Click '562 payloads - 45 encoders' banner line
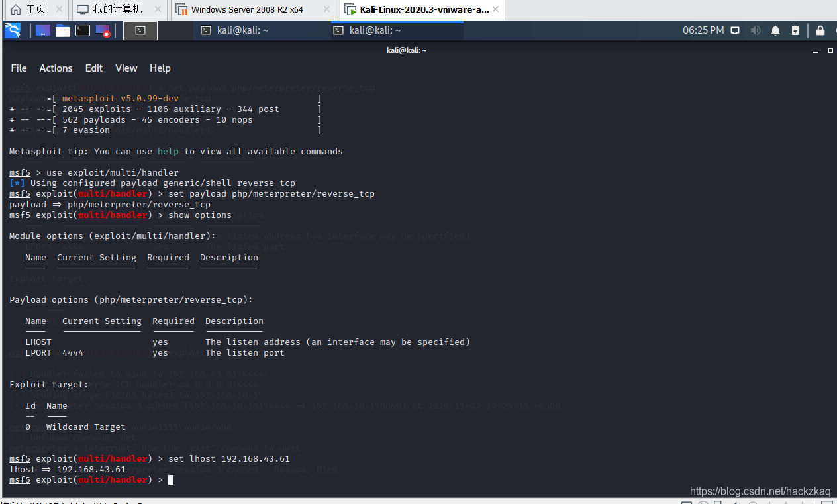837x504 pixels. pyautogui.click(x=158, y=120)
